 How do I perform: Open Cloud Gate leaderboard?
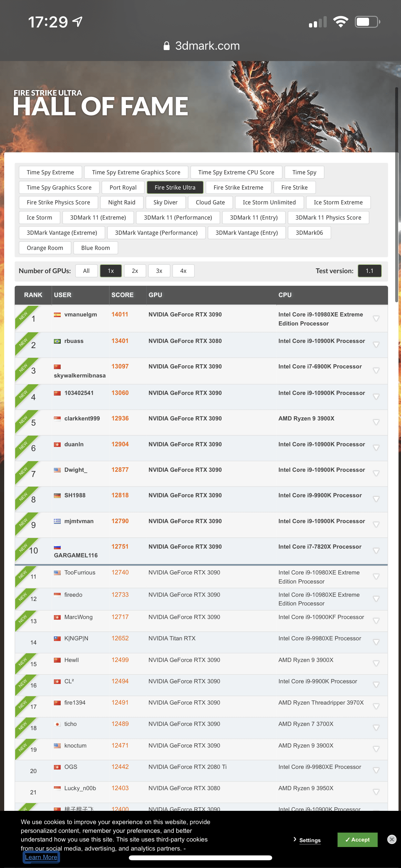click(210, 202)
